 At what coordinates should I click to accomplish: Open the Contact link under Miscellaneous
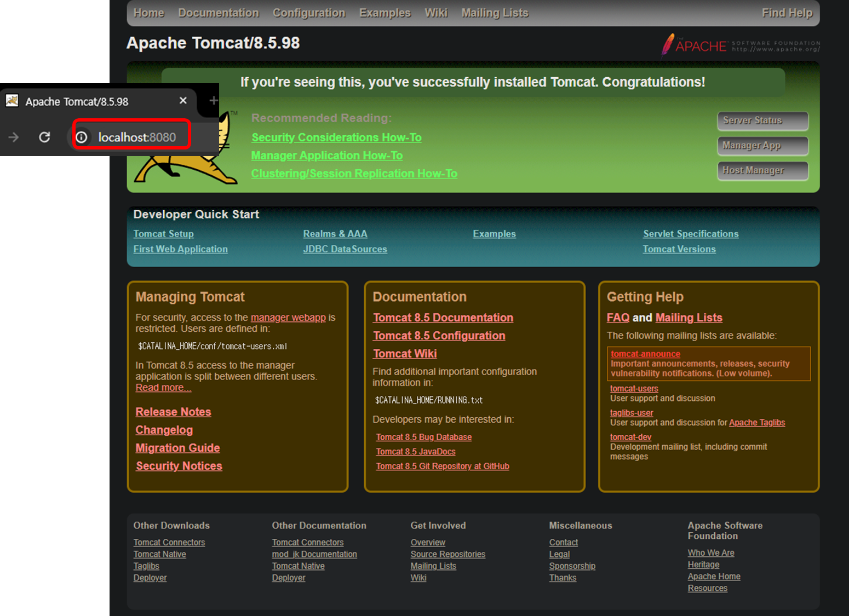click(564, 543)
